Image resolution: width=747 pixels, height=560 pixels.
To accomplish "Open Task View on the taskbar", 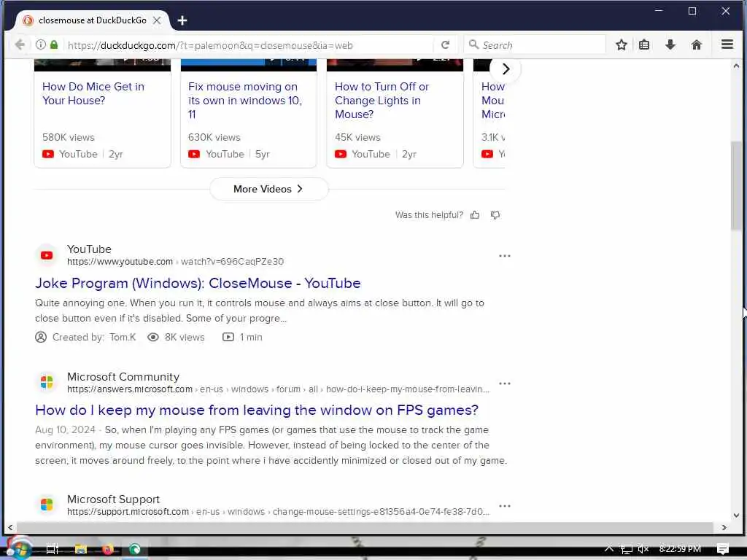I will pyautogui.click(x=53, y=549).
